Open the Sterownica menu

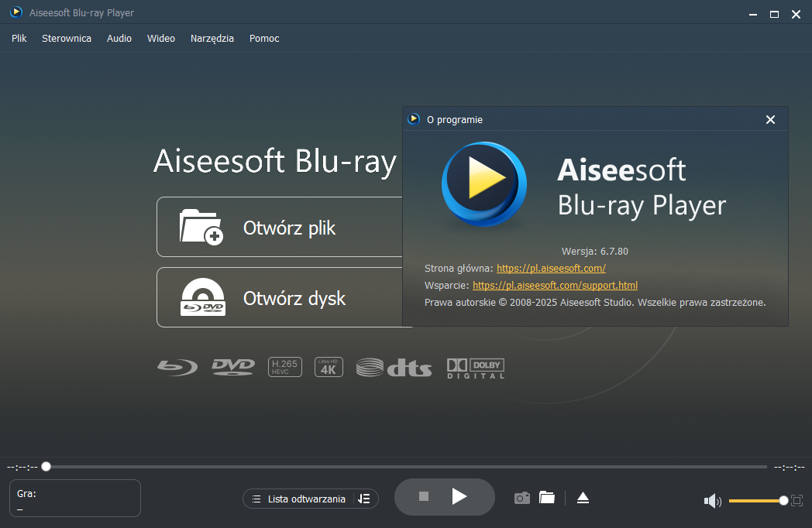[67, 38]
